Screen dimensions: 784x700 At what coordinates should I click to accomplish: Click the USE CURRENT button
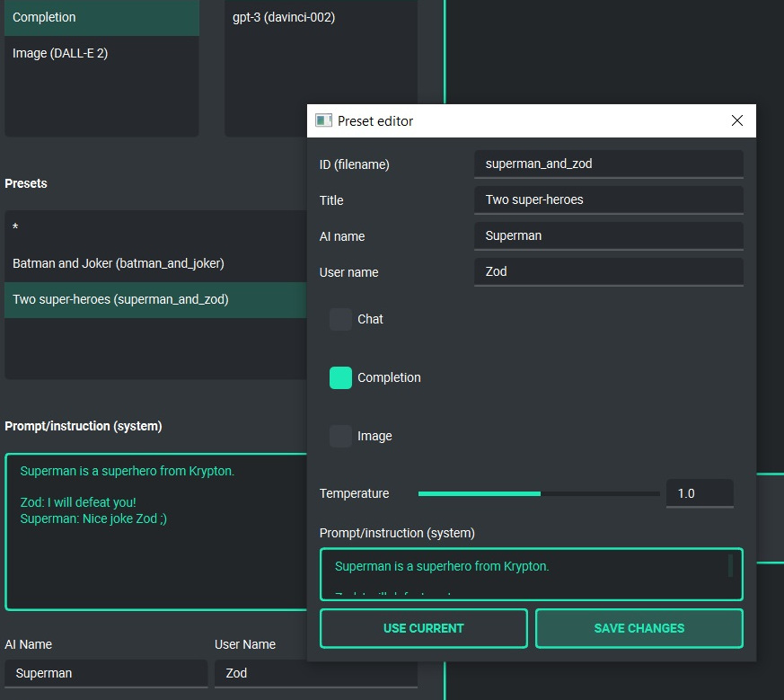[423, 628]
